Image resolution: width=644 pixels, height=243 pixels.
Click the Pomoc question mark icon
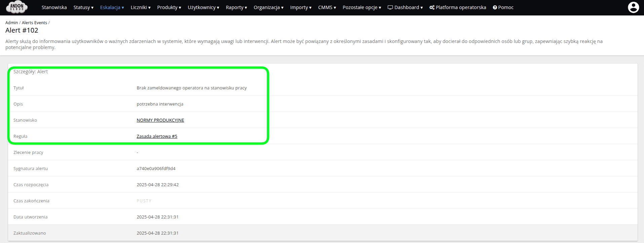495,7
